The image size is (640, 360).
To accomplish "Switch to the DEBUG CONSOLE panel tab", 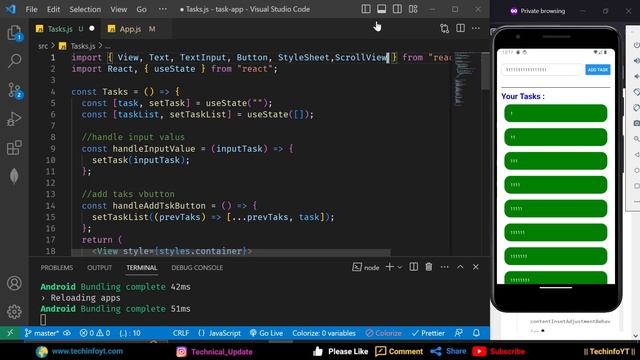I will (197, 268).
